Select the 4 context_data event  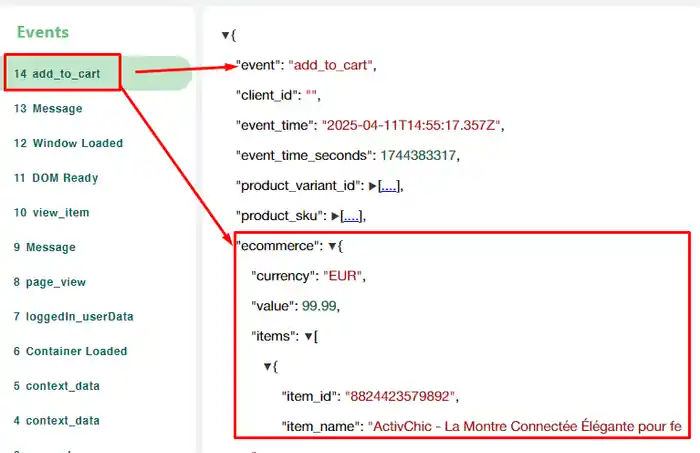click(x=57, y=420)
